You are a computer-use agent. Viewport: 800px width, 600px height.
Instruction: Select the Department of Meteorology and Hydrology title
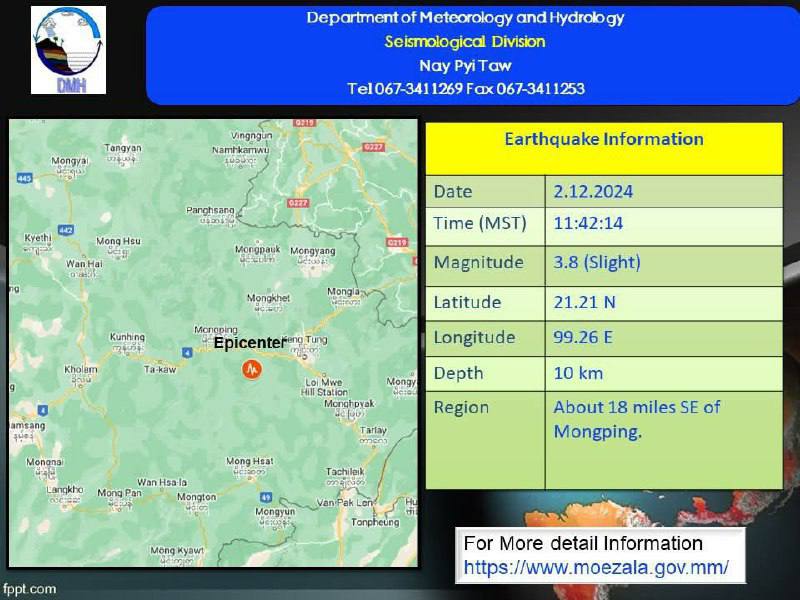pos(465,18)
